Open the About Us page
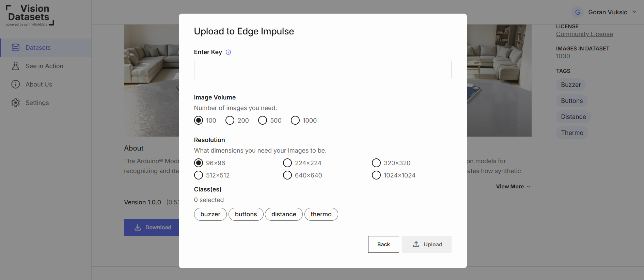This screenshot has width=644, height=280. pyautogui.click(x=46, y=84)
